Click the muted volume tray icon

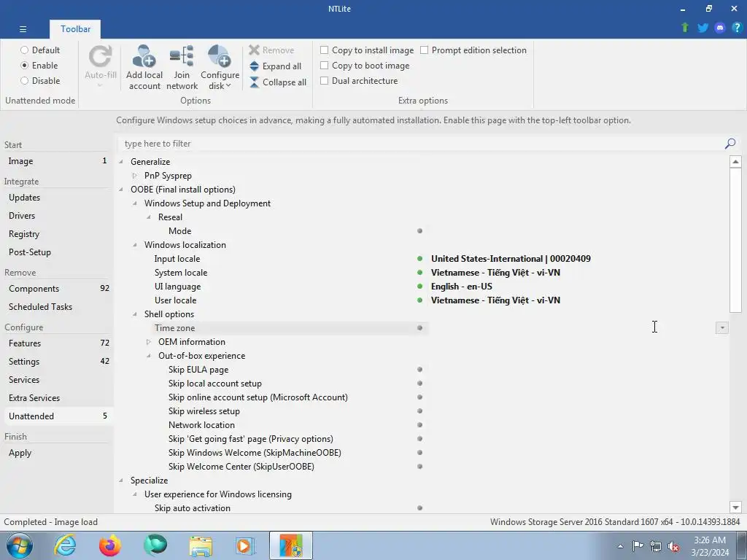click(x=673, y=546)
